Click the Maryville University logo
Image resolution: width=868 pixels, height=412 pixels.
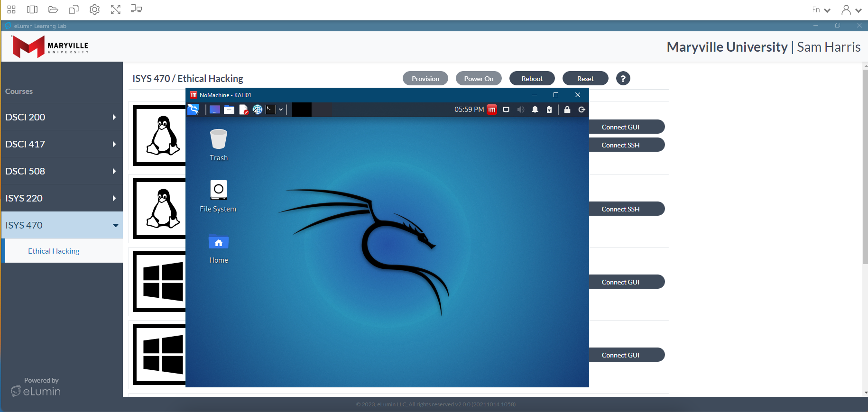tap(50, 46)
